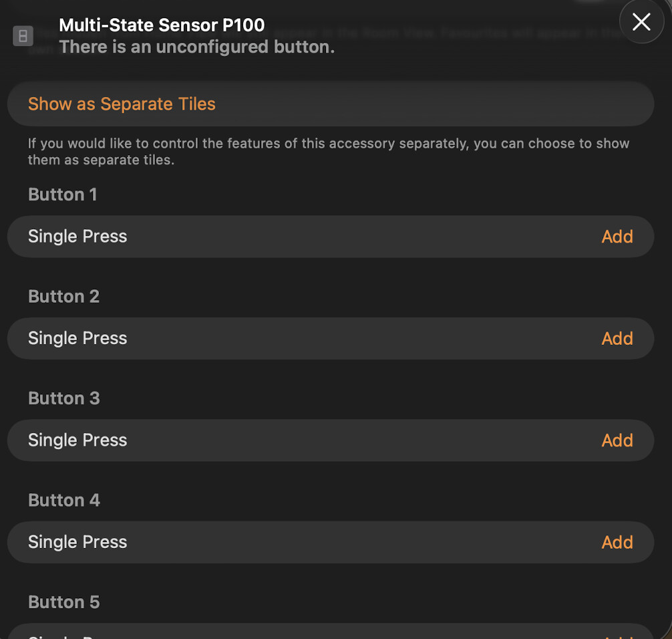Click the partially visible Button 5 action row
Image resolution: width=672 pixels, height=639 pixels.
point(330,632)
